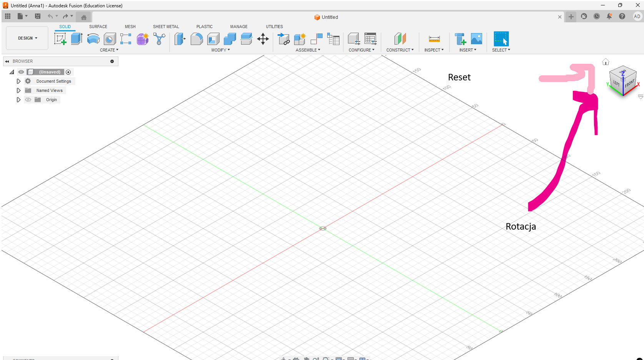Open the Select dropdown menu
The height and width of the screenshot is (360, 644).
pyautogui.click(x=501, y=50)
